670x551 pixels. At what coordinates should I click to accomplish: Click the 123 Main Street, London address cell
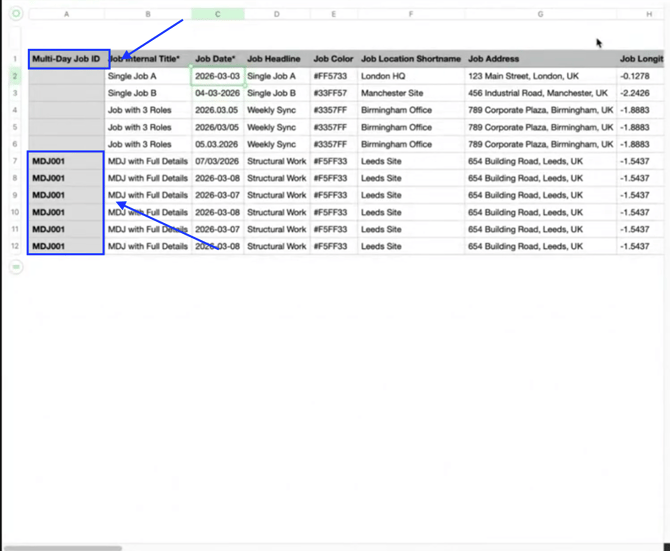coord(540,76)
